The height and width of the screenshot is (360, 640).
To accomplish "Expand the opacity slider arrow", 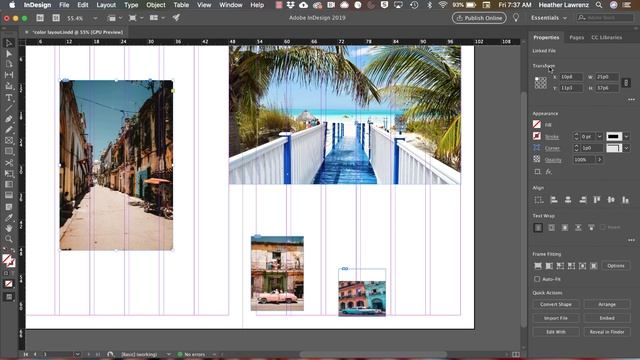I will pyautogui.click(x=600, y=160).
